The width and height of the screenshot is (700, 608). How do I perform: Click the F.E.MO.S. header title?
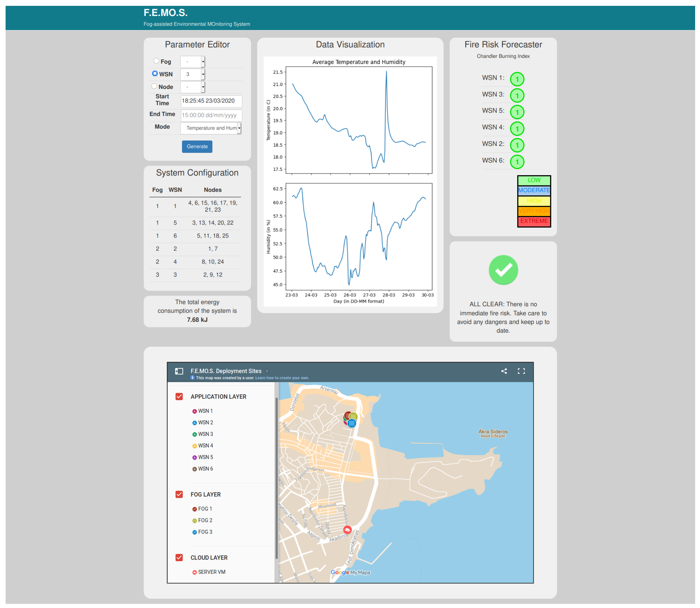[165, 13]
